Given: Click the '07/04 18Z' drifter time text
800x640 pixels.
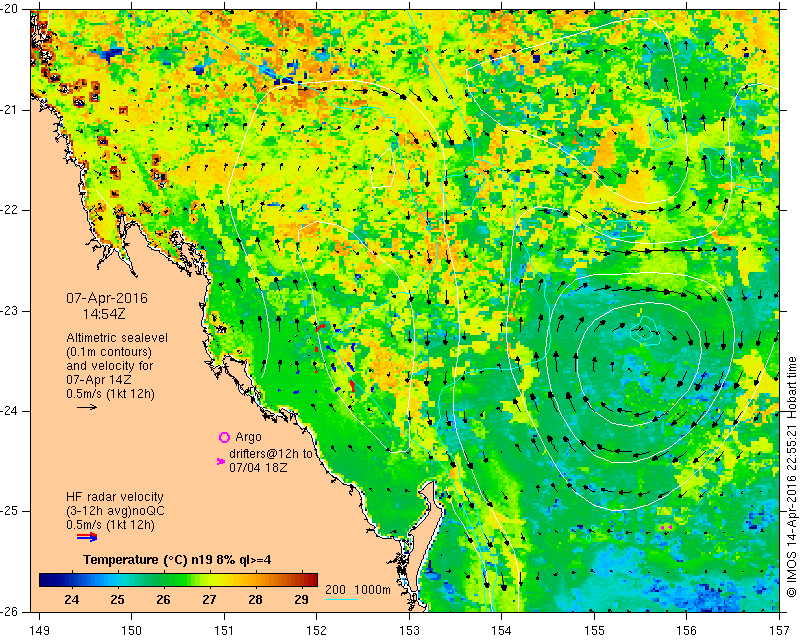Looking at the screenshot, I should coord(258,467).
